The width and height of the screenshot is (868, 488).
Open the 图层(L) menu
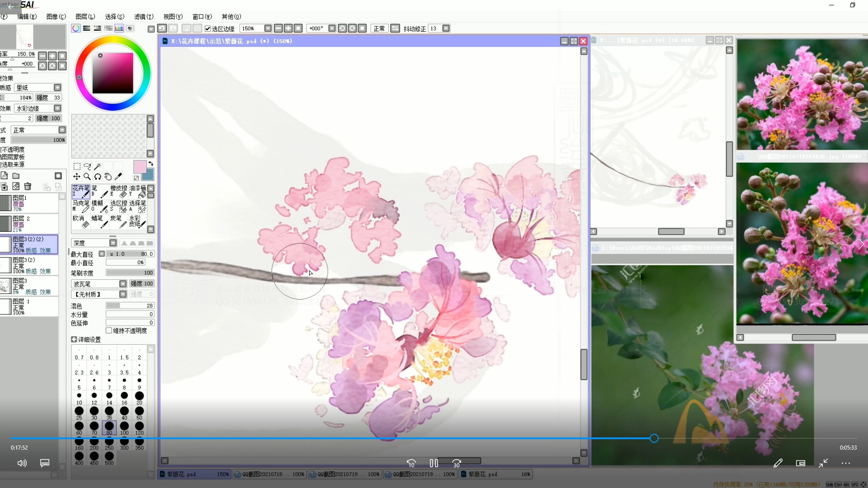(x=85, y=17)
